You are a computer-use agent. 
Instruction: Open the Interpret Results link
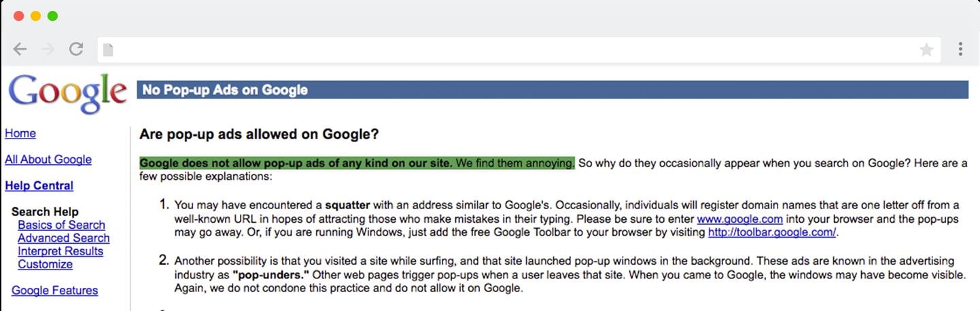pos(60,251)
